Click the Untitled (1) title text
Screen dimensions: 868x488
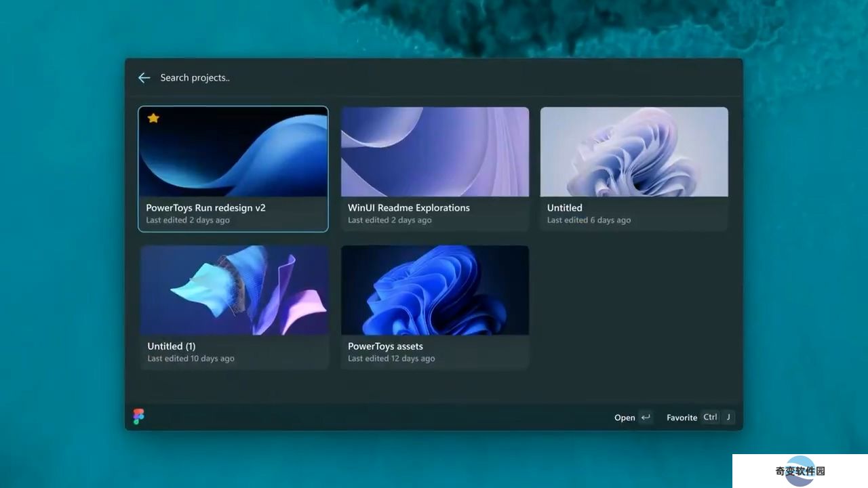171,346
